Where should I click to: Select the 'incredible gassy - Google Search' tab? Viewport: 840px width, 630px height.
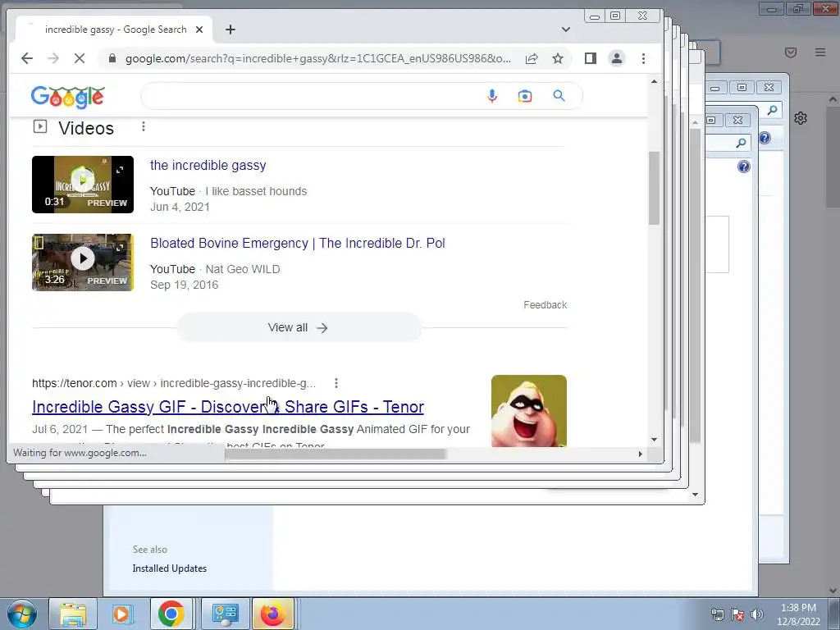116,30
